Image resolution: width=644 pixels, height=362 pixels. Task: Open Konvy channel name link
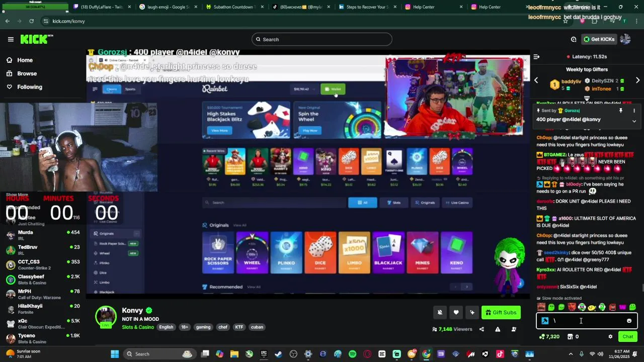coord(132,310)
